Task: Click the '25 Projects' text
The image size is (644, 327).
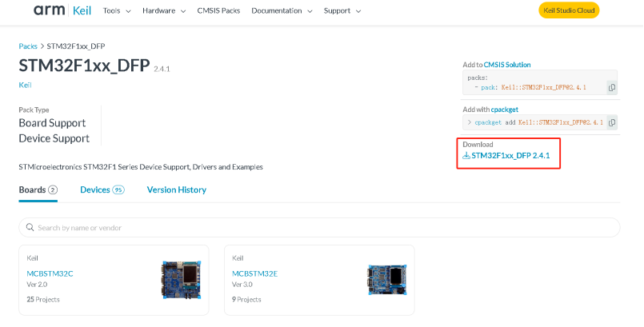Action: coord(43,300)
